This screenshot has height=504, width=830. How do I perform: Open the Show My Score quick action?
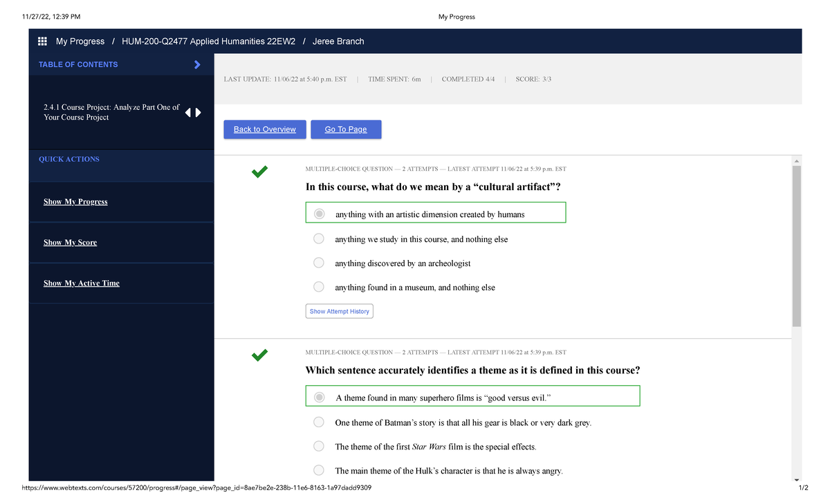tap(70, 243)
